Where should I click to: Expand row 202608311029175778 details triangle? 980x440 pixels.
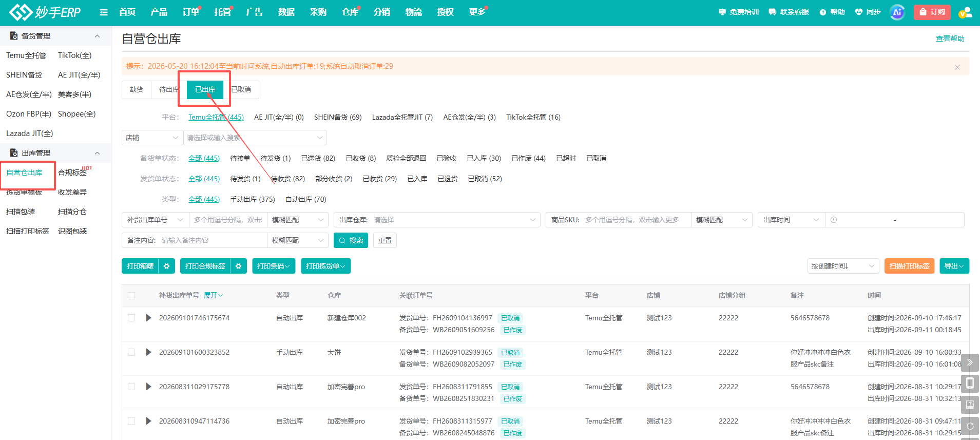pyautogui.click(x=148, y=387)
